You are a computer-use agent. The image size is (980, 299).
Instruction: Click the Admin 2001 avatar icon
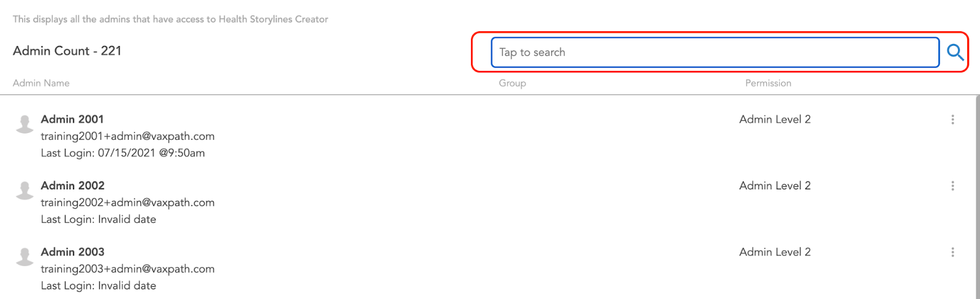click(24, 124)
